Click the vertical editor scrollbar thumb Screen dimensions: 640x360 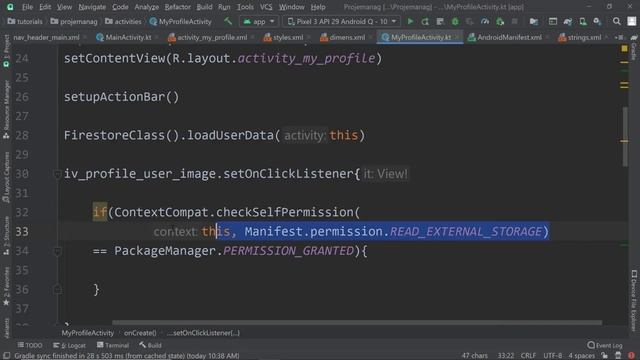tap(625, 136)
